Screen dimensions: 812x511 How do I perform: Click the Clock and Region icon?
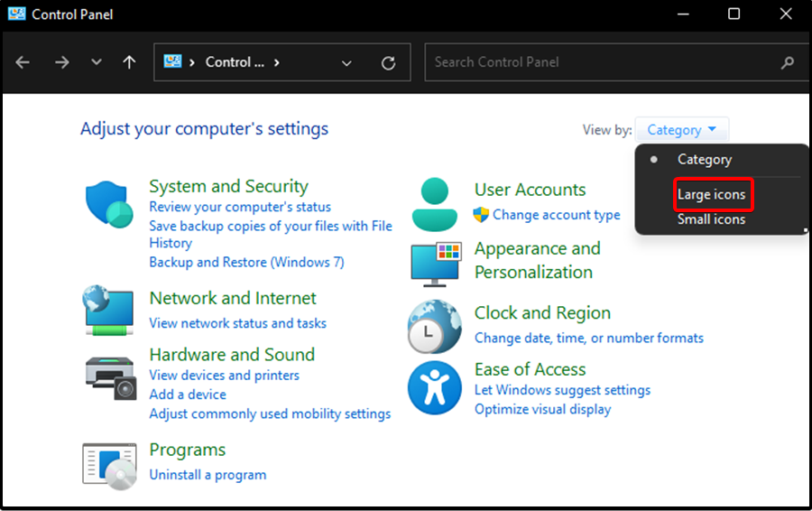coord(434,326)
